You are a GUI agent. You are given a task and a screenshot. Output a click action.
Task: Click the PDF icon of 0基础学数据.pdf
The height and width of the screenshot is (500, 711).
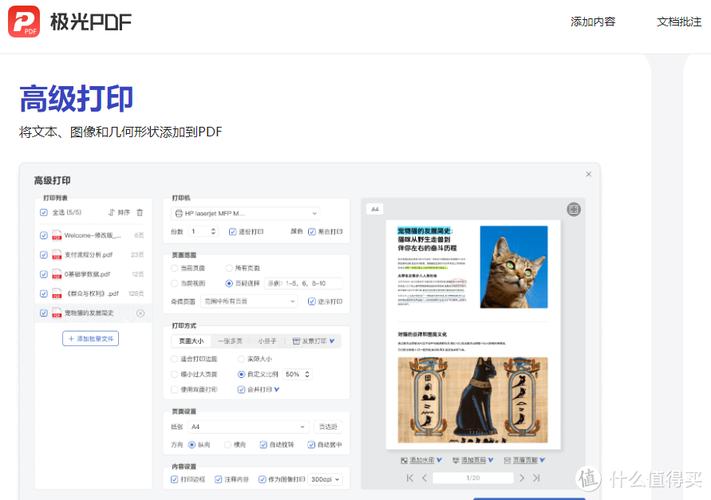57,274
